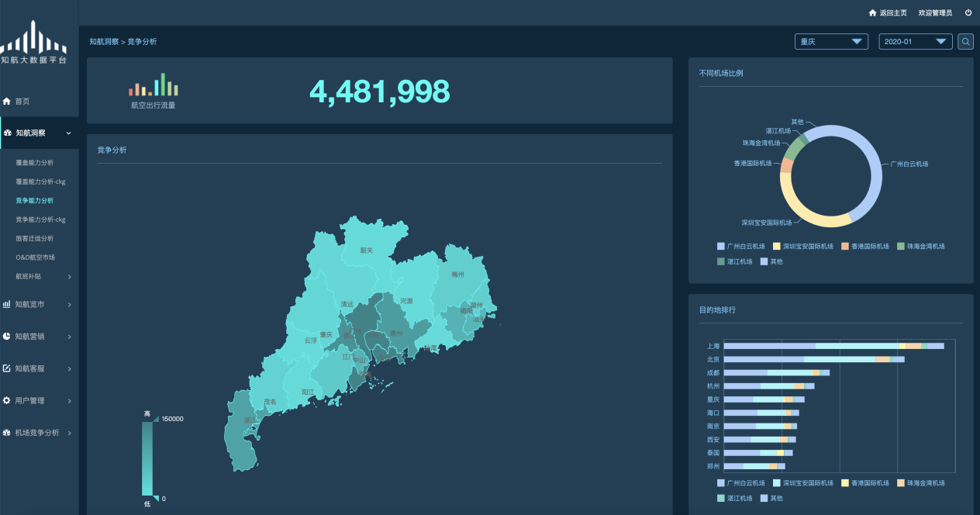Click the 知航览市 bar chart icon
This screenshot has width=980, height=515.
point(7,305)
